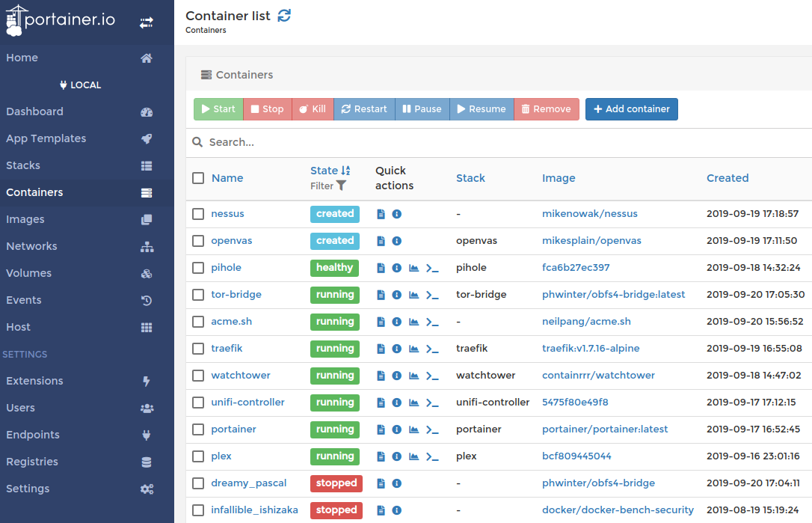This screenshot has width=812, height=523.
Task: Click the Kill button
Action: [313, 109]
